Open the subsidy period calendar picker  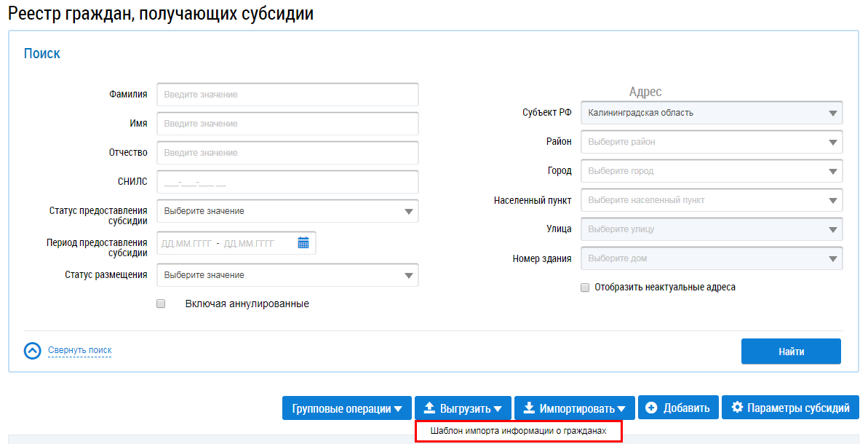(x=303, y=243)
